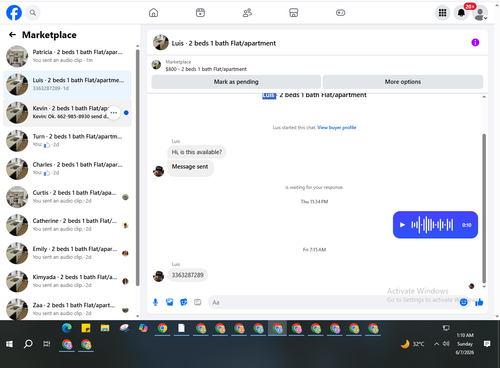Open the Marketplace storefront tab
The width and height of the screenshot is (500, 368).
[293, 13]
